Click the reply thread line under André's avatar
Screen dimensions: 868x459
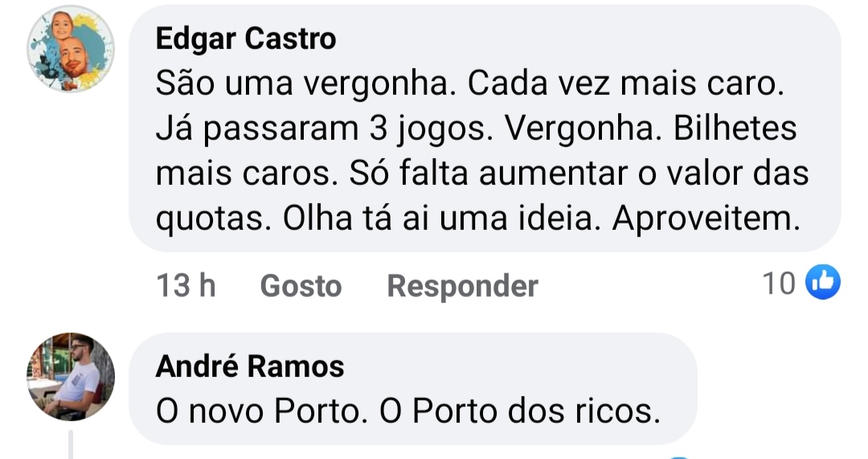[71, 445]
